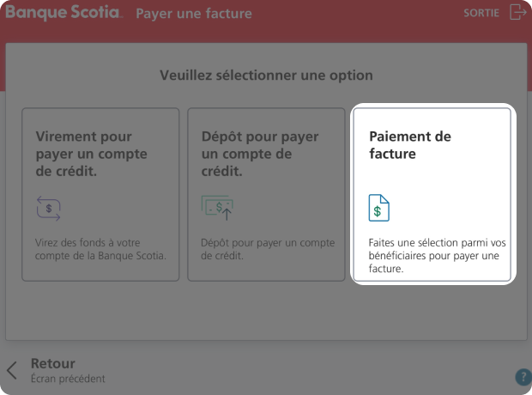Select the Paiement de facture card
This screenshot has height=395, width=532.
[x=432, y=194]
